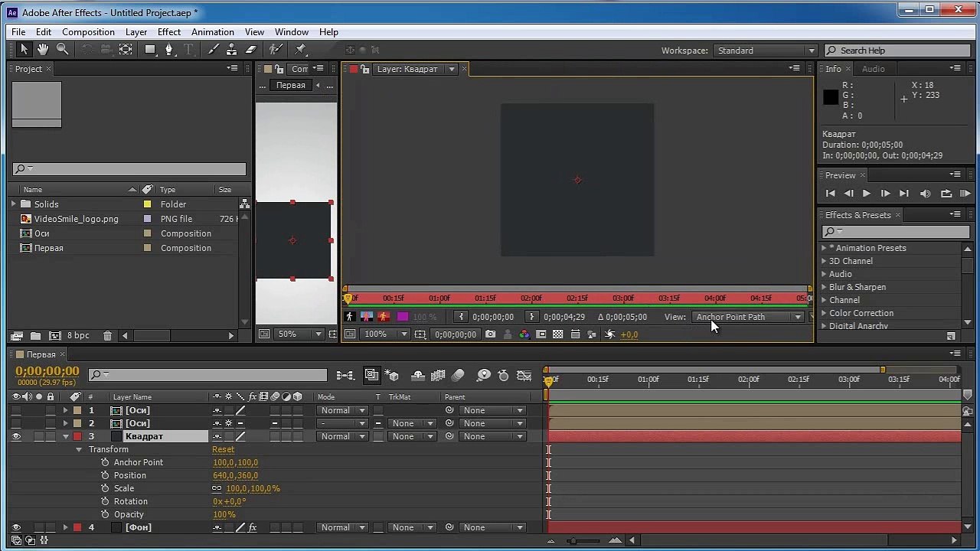The height and width of the screenshot is (551, 980).
Task: Select the Clone Stamp tool
Action: pyautogui.click(x=231, y=50)
